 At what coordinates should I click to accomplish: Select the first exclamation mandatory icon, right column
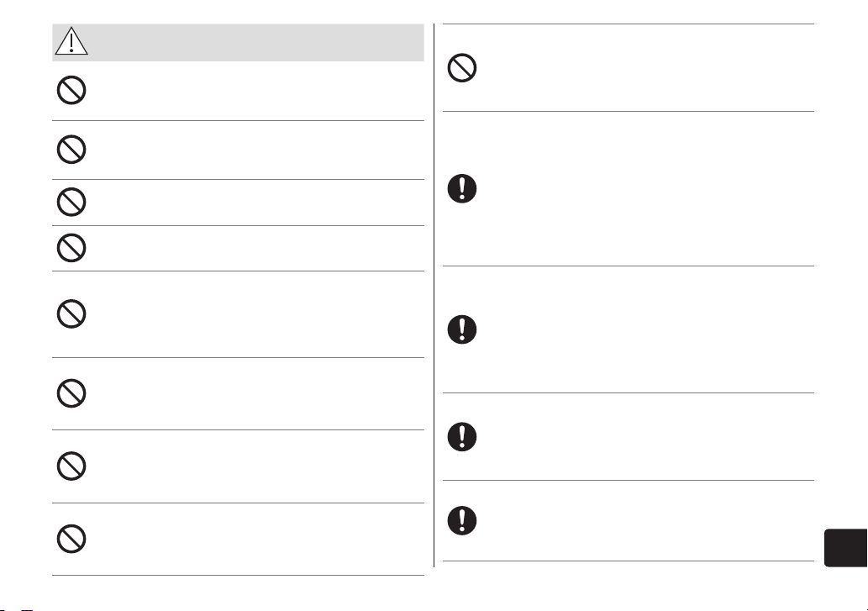[x=462, y=188]
